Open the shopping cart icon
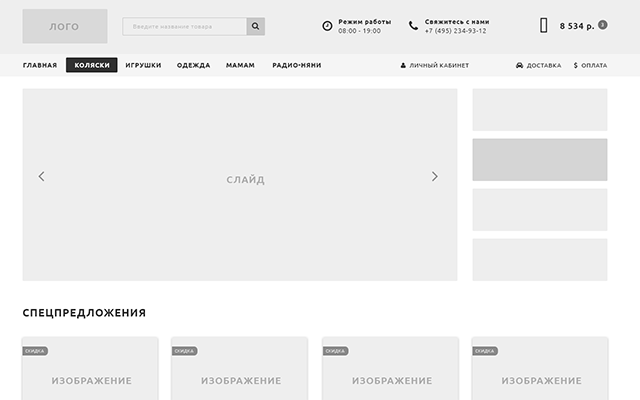Viewport: 640px width, 400px height. pyautogui.click(x=544, y=25)
